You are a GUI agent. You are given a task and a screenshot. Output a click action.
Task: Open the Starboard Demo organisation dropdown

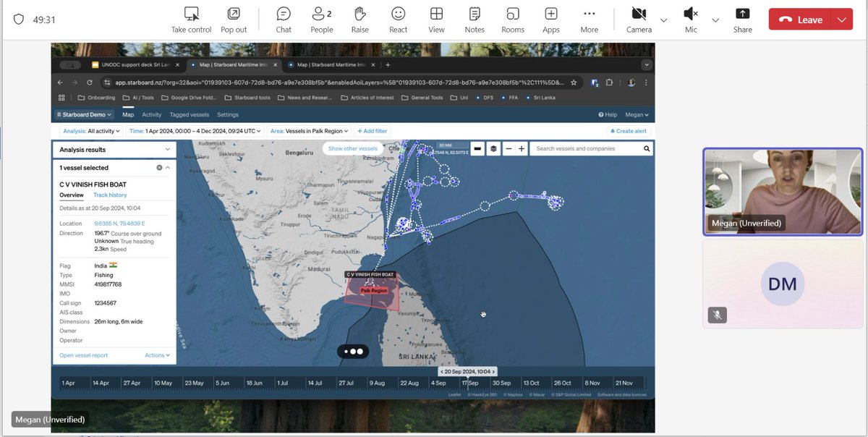[85, 114]
